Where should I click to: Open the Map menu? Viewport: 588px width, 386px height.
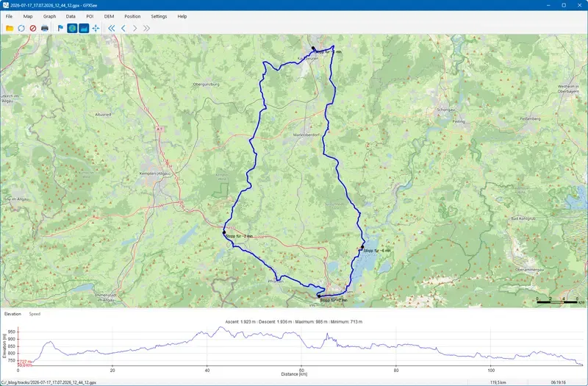point(28,16)
